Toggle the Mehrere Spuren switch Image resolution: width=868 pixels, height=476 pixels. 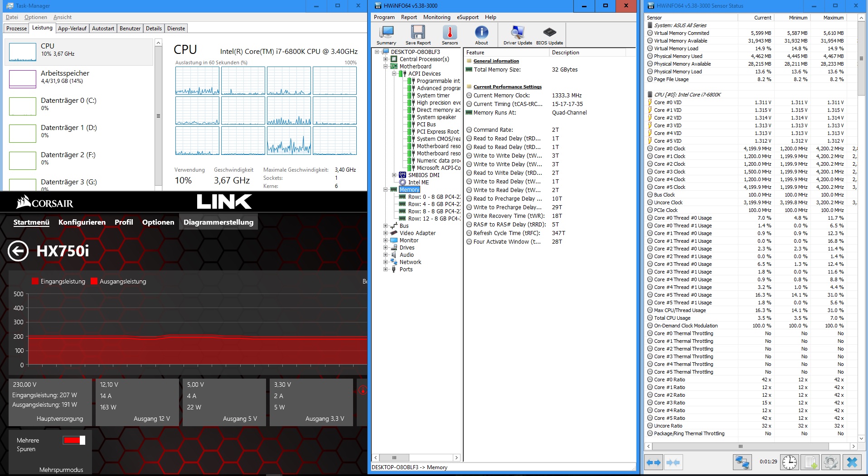(74, 440)
